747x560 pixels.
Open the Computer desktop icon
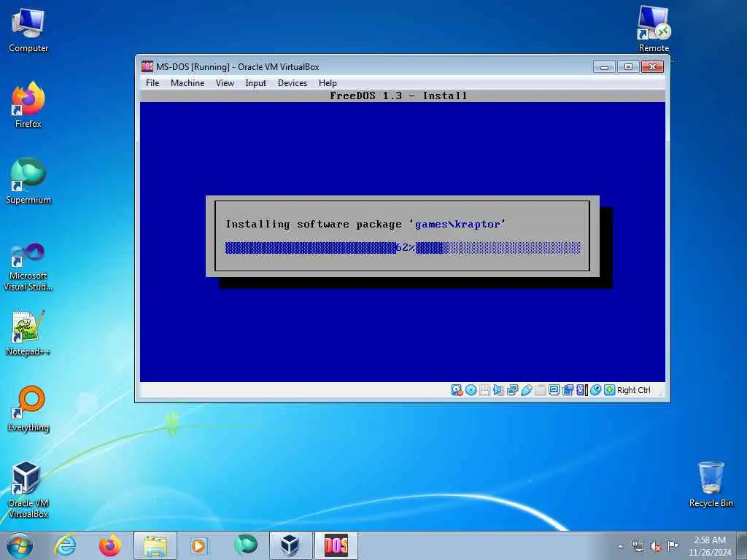[x=28, y=31]
